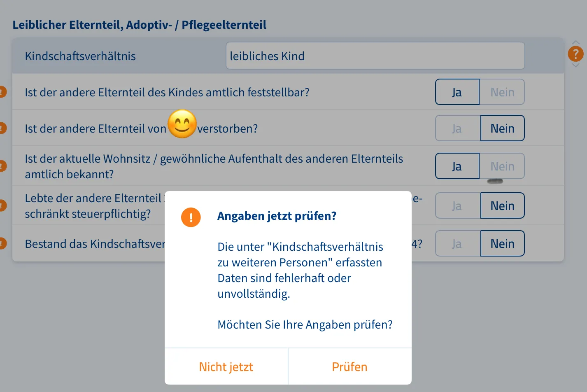Click warning icon beside 'Lebte der andere Elternteil' row
The height and width of the screenshot is (392, 587).
click(2, 205)
